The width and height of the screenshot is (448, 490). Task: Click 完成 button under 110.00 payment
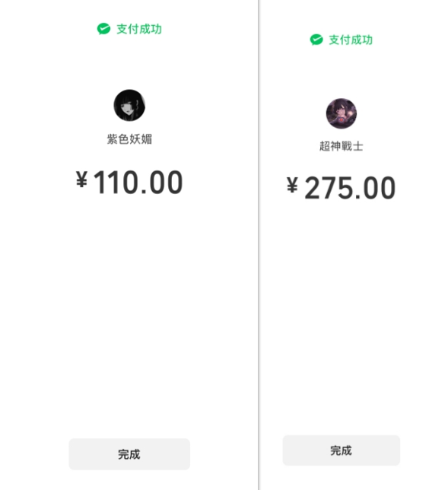[x=129, y=454]
